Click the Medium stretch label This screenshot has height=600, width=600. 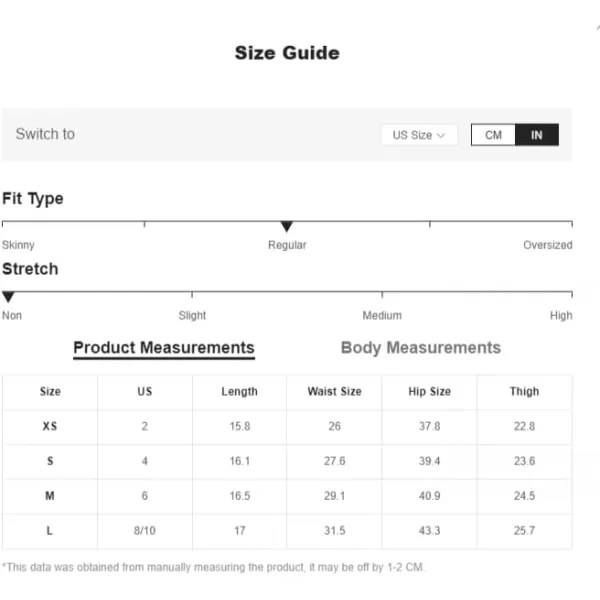point(382,315)
